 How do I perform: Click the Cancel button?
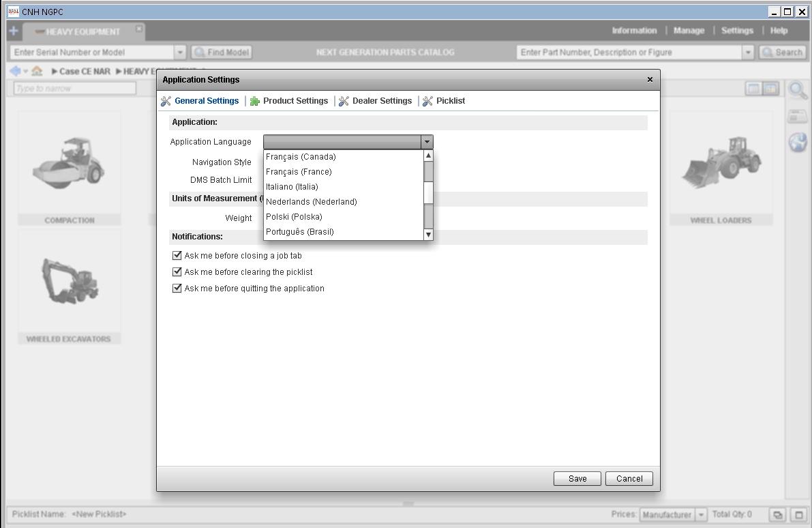629,479
